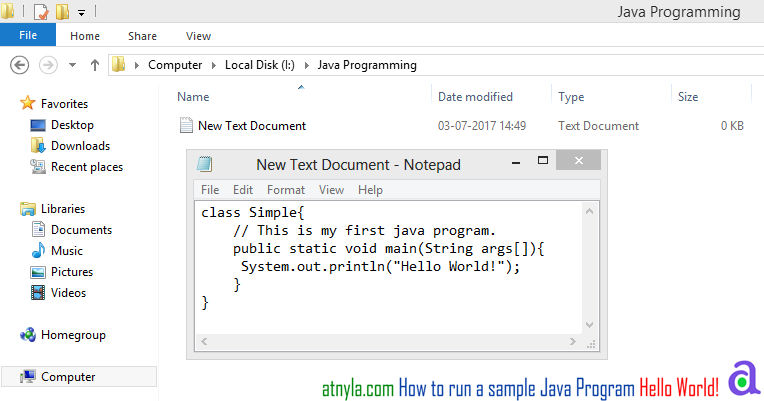This screenshot has width=764, height=401.
Task: Switch to the Share ribbon tab
Action: click(142, 36)
